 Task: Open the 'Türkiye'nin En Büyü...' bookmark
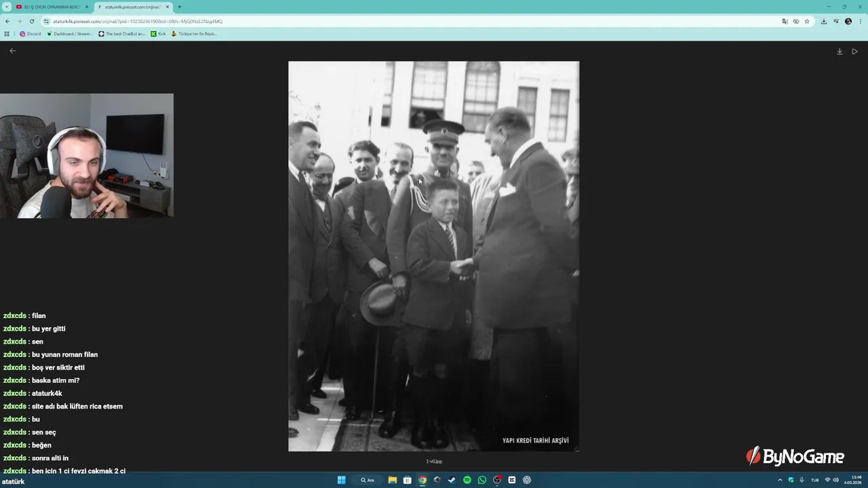pos(194,33)
